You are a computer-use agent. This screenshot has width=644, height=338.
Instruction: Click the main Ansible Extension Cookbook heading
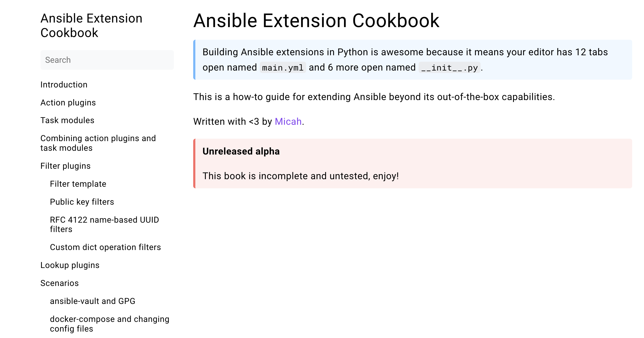point(316,21)
